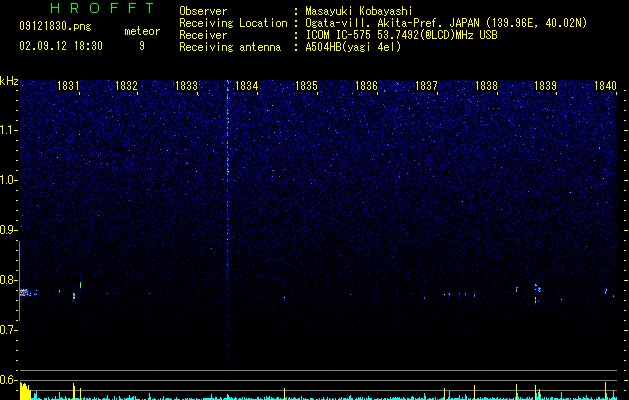Click the date text 02.09.12 18:30
Screen dimensions: 629x400
click(x=61, y=46)
